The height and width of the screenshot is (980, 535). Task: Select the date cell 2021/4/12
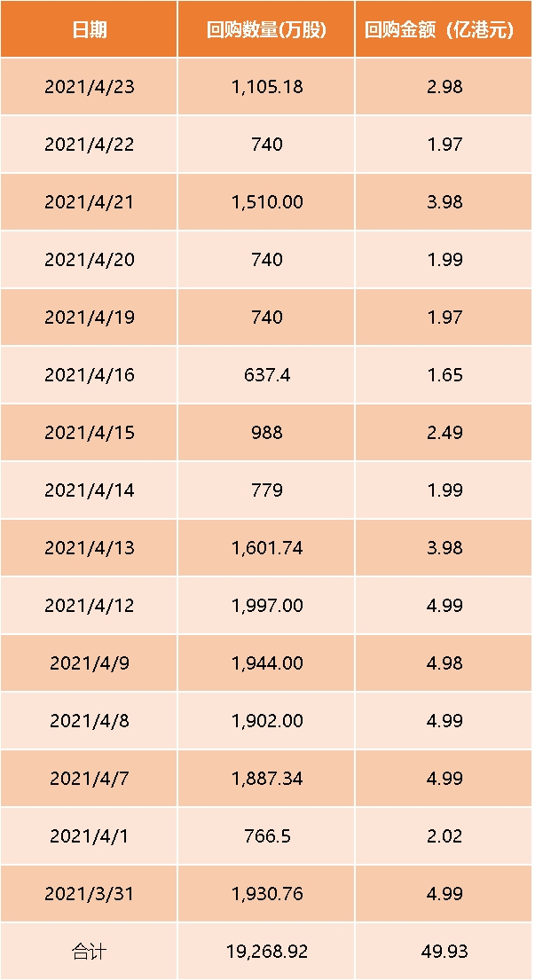(89, 606)
